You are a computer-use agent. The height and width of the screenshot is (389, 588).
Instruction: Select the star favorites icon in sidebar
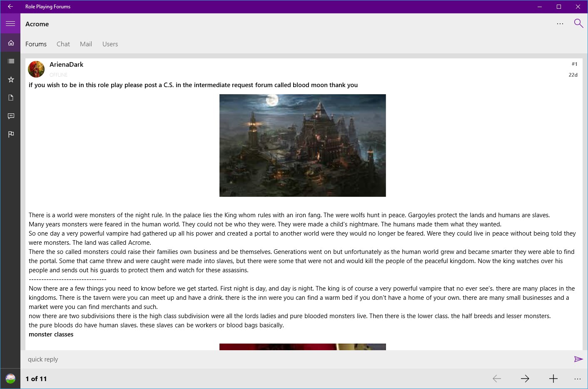coord(10,79)
